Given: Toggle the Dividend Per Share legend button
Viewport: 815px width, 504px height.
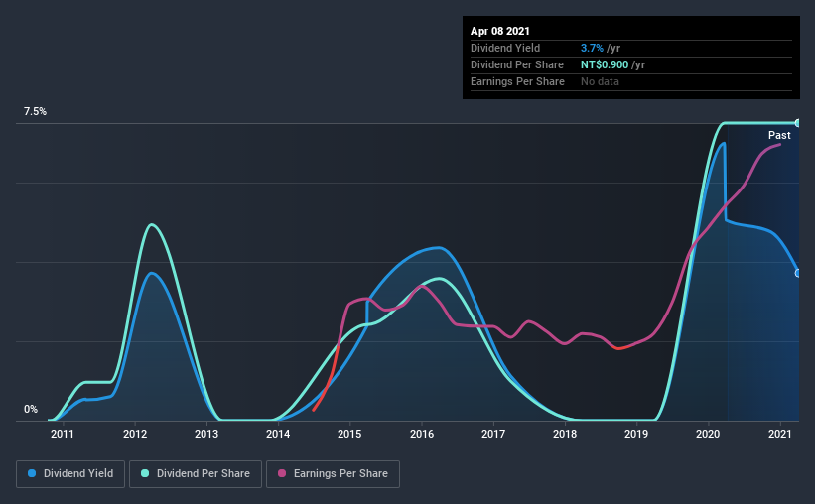Looking at the screenshot, I should [x=196, y=474].
